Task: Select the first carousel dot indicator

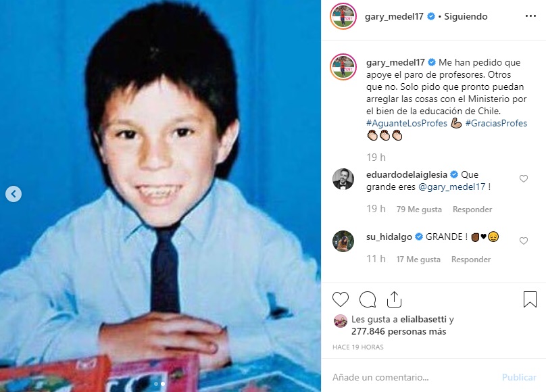Action: [x=156, y=384]
